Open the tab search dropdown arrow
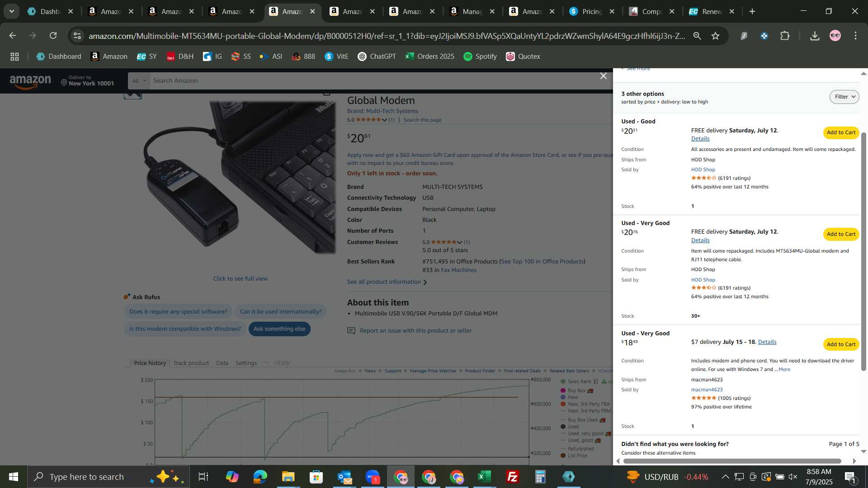The height and width of the screenshot is (488, 868). click(11, 11)
